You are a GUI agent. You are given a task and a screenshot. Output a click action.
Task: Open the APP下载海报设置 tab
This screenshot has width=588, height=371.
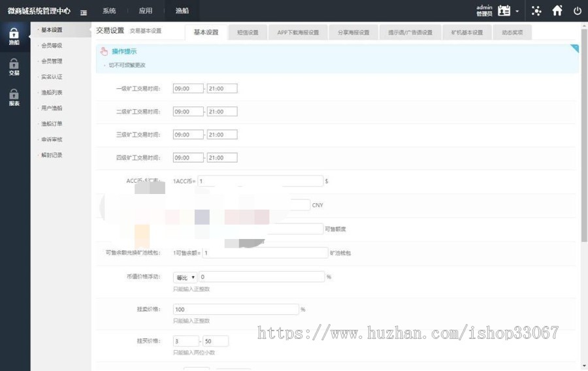[298, 33]
